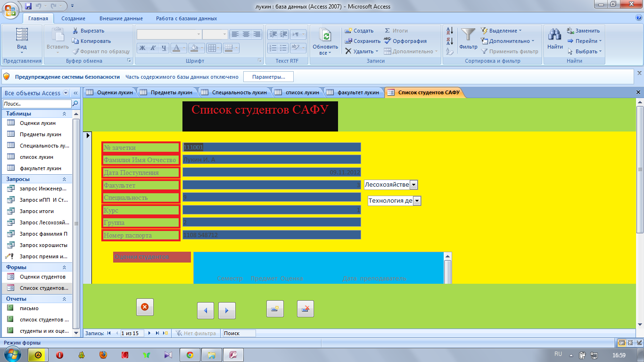
Task: Open the View (Вид) mode button
Action: coord(22,41)
